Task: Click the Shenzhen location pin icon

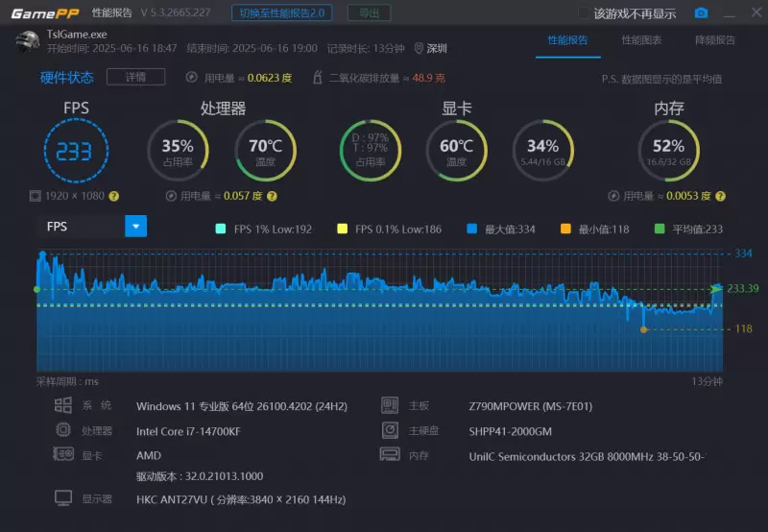Action: coord(419,48)
